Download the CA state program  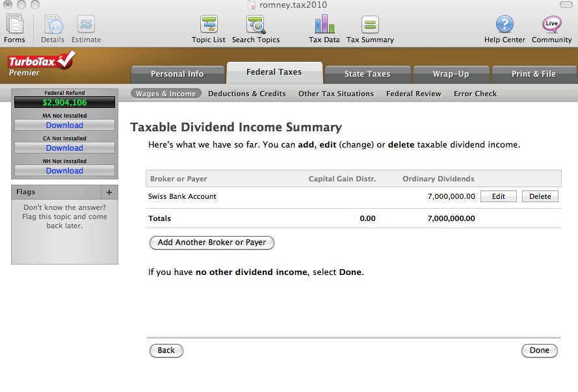point(64,148)
